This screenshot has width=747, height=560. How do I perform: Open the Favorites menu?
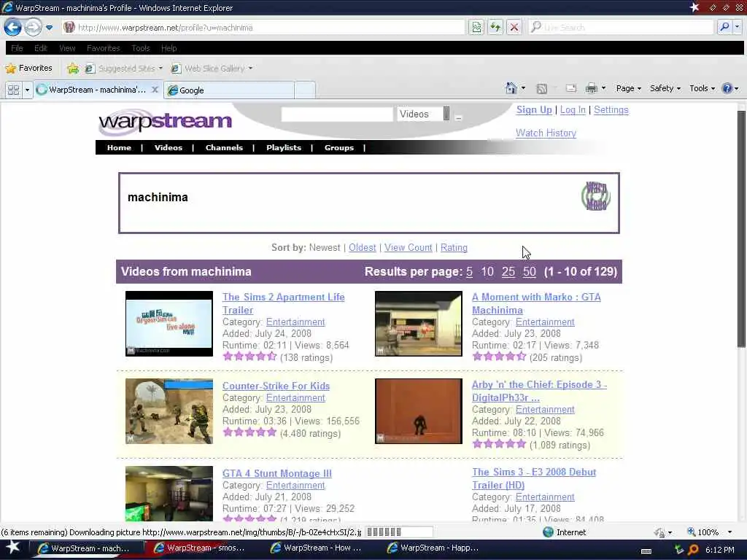[x=104, y=48]
